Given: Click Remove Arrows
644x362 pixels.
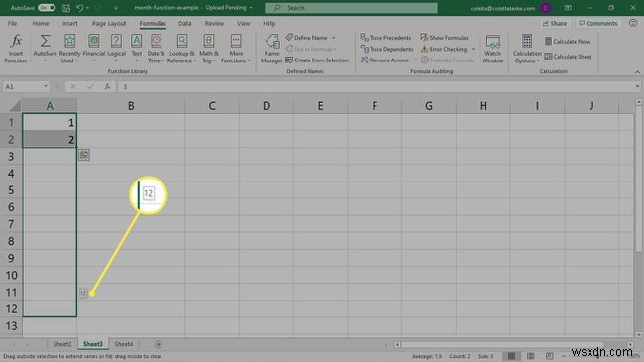Looking at the screenshot, I should 384,60.
